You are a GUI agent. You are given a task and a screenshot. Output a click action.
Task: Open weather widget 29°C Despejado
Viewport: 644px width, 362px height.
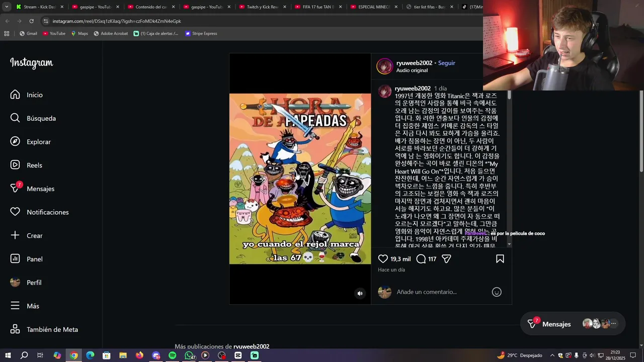click(519, 355)
